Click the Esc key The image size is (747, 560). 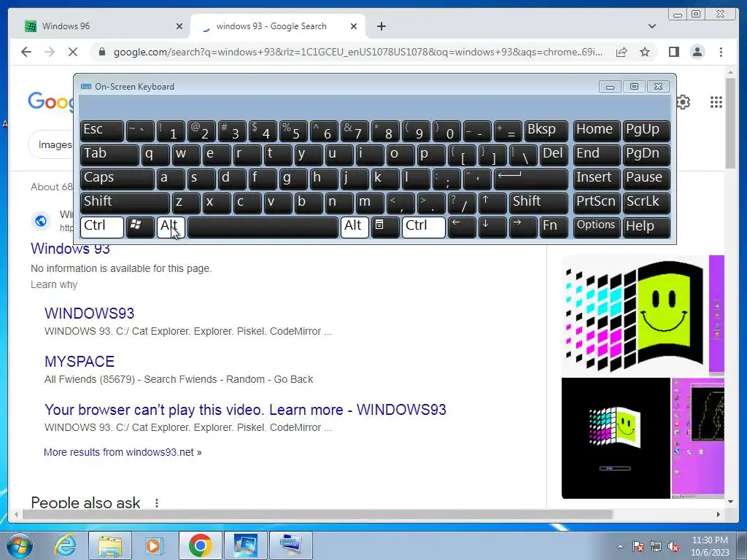click(x=102, y=131)
